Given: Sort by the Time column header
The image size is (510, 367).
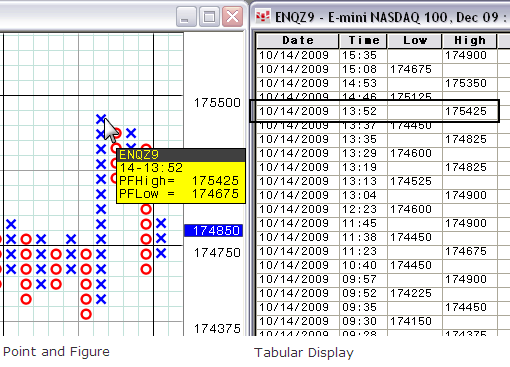Looking at the screenshot, I should pos(363,41).
